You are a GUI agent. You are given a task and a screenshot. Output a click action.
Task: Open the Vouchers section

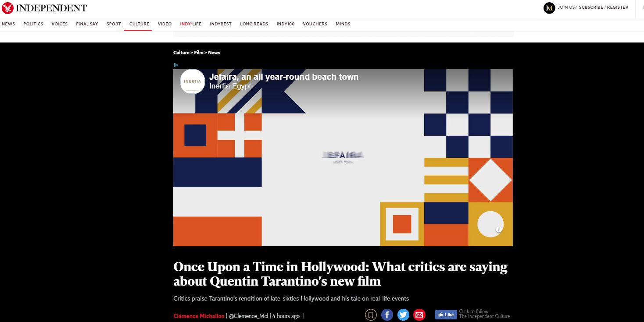[315, 24]
